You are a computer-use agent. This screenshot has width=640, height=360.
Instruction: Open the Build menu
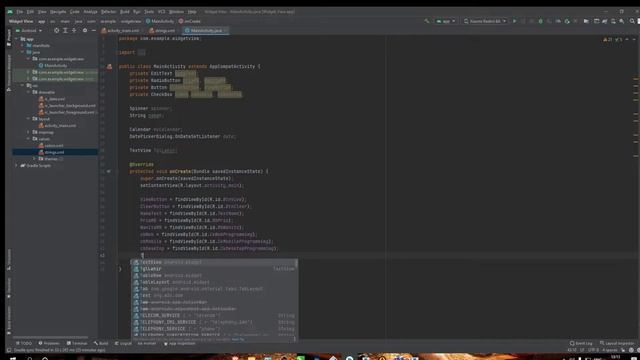pyautogui.click(x=125, y=12)
